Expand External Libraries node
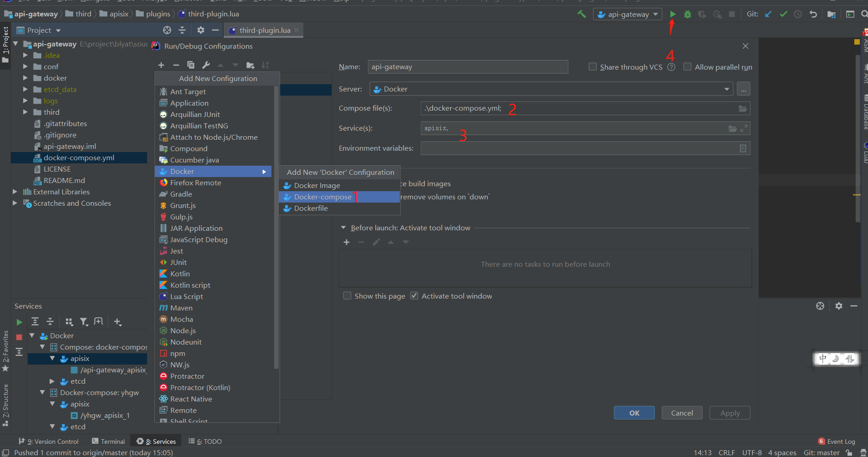The image size is (868, 457). 15,192
